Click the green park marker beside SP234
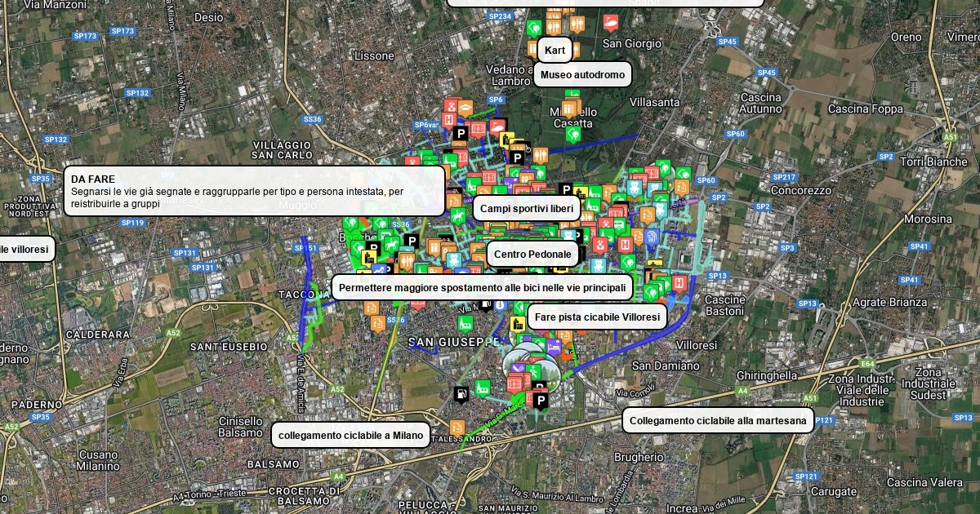This screenshot has width=980, height=514. coord(533,28)
